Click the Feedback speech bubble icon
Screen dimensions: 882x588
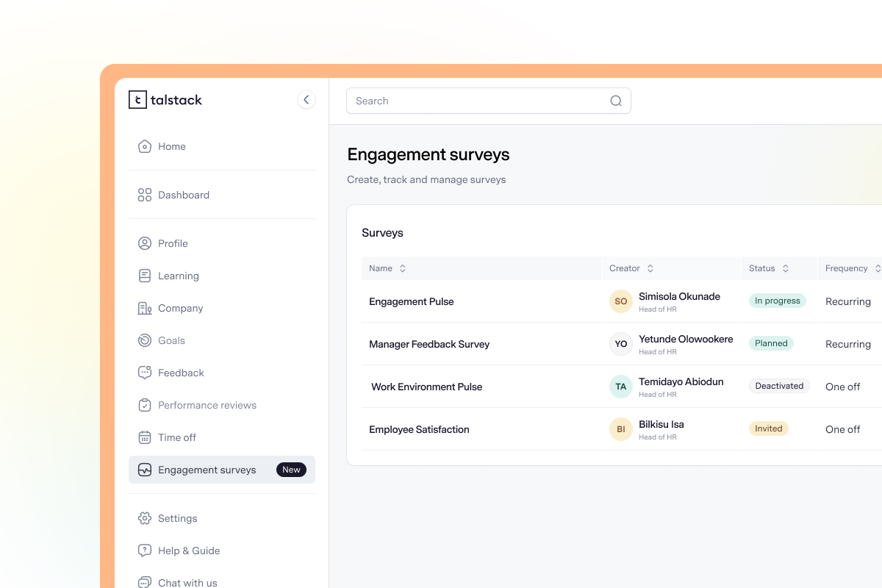pos(145,373)
